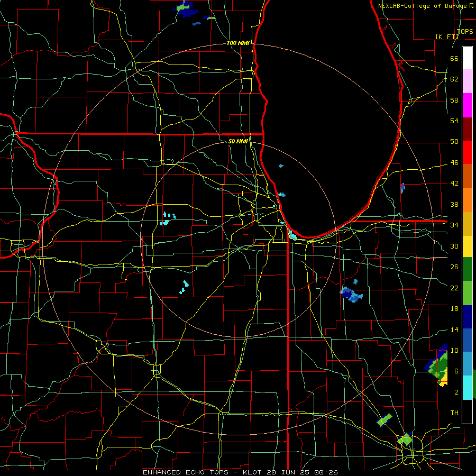The image size is (476, 476).
Task: Pick the light green legend swatch
Action: (467, 293)
